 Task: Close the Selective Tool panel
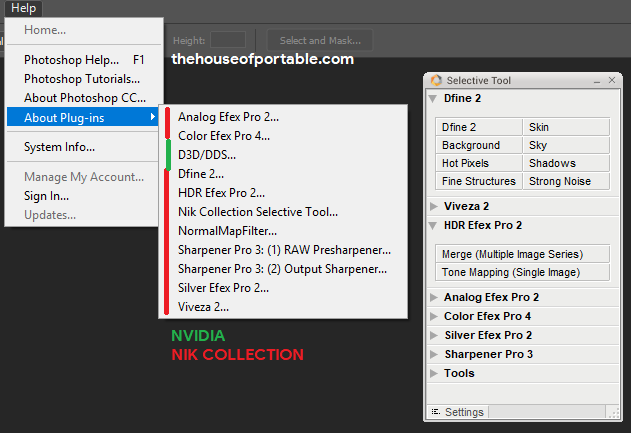point(612,80)
